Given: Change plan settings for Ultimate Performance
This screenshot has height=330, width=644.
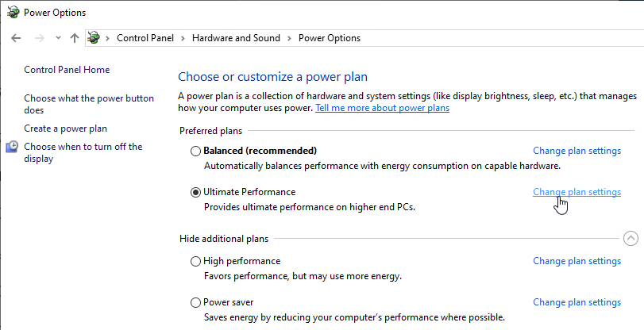Looking at the screenshot, I should pyautogui.click(x=577, y=192).
